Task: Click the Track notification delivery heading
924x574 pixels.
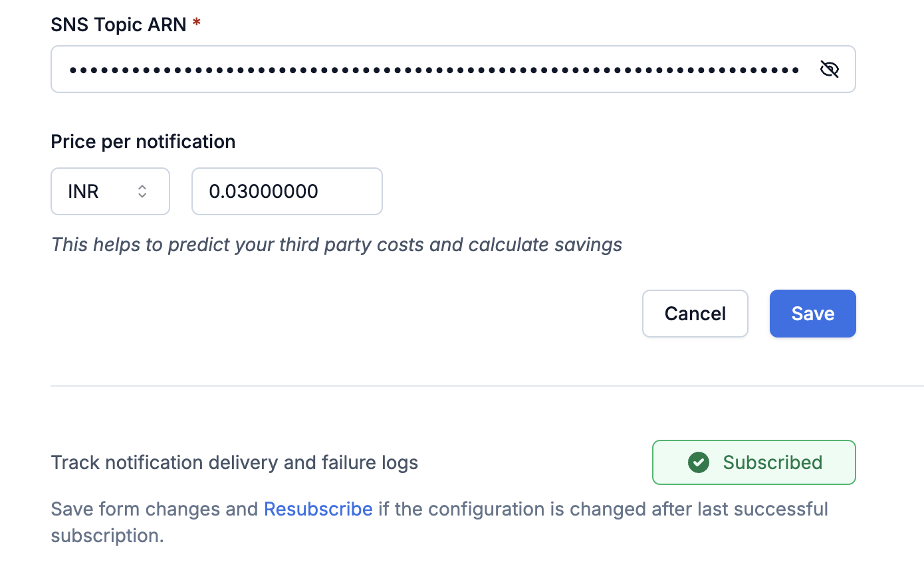Action: (x=235, y=462)
